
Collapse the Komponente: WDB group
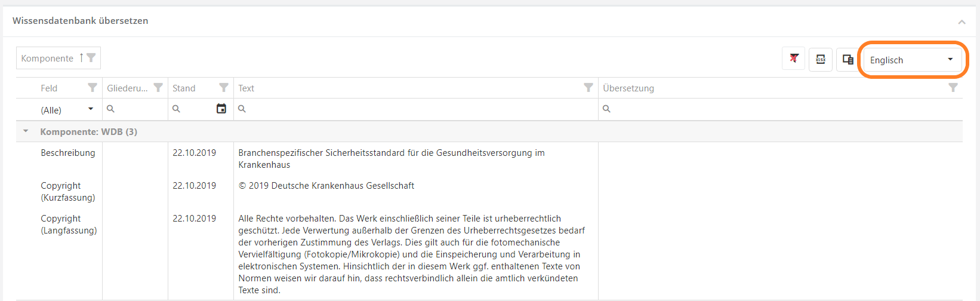tap(26, 131)
